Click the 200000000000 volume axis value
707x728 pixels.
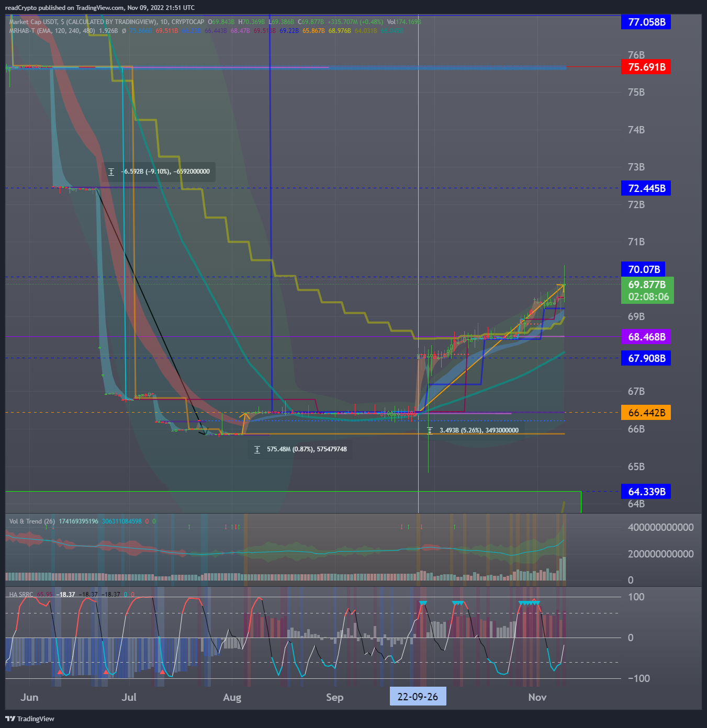click(x=660, y=554)
